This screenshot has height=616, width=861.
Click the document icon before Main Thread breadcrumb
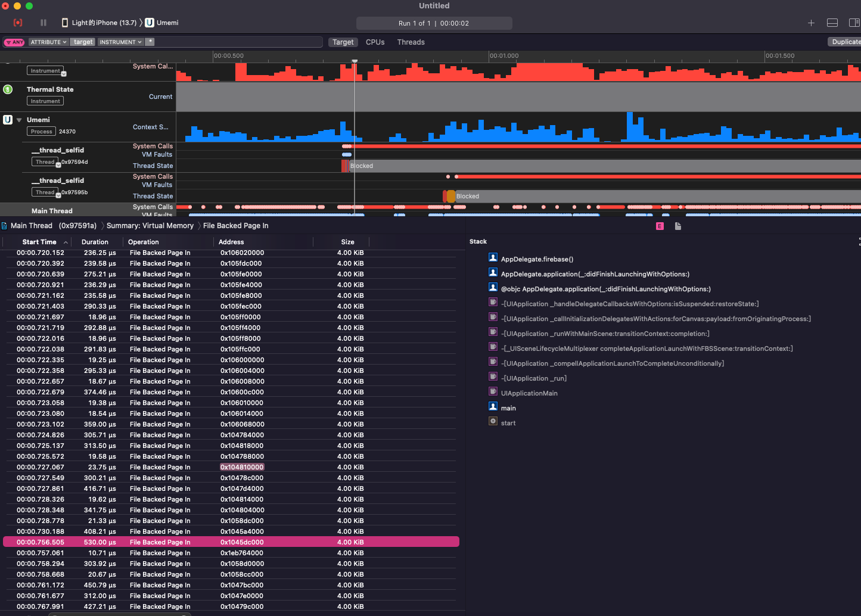pos(5,226)
